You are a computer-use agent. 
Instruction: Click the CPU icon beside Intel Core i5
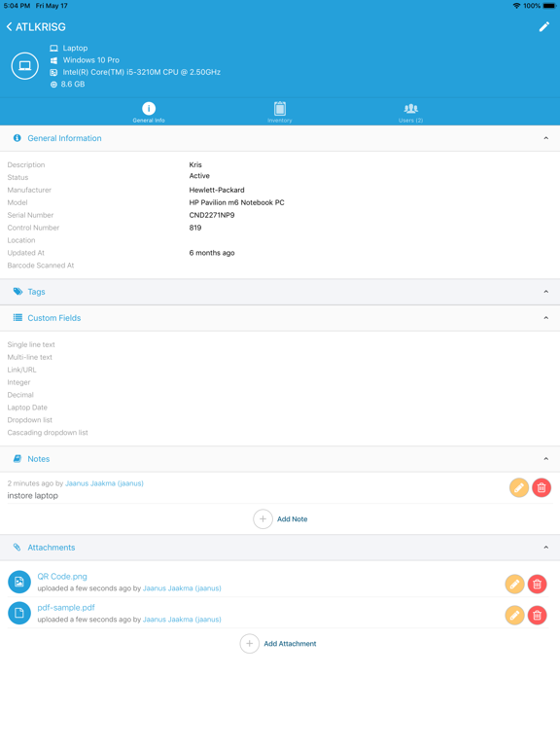coord(53,72)
